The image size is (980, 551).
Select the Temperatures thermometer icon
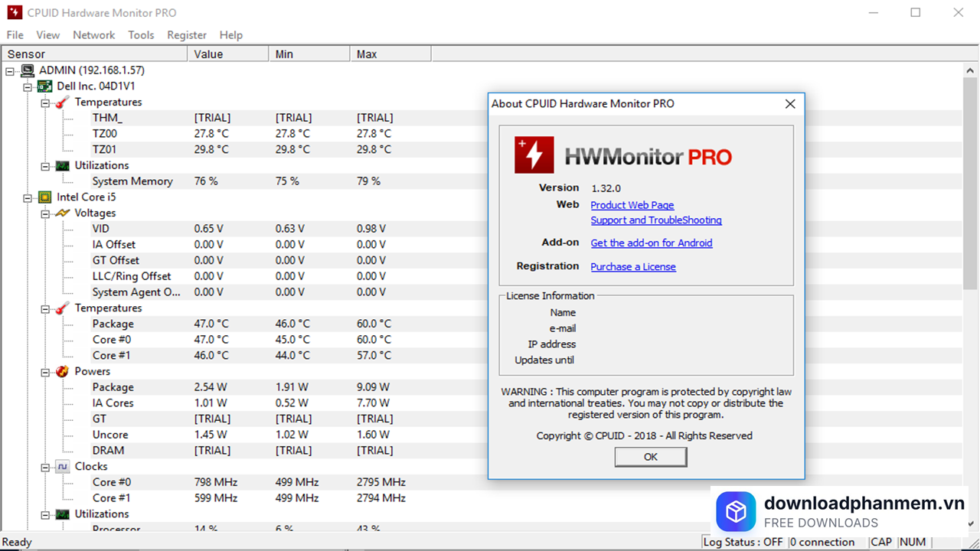click(x=60, y=102)
